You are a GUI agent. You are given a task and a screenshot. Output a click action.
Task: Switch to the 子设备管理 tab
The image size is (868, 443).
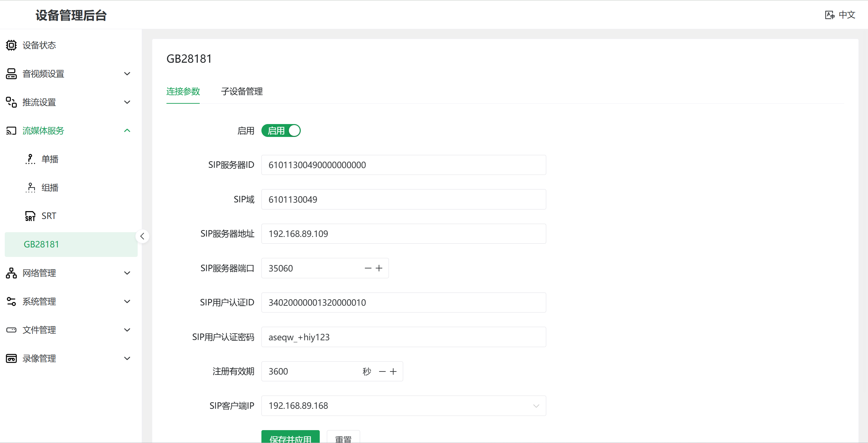(242, 92)
